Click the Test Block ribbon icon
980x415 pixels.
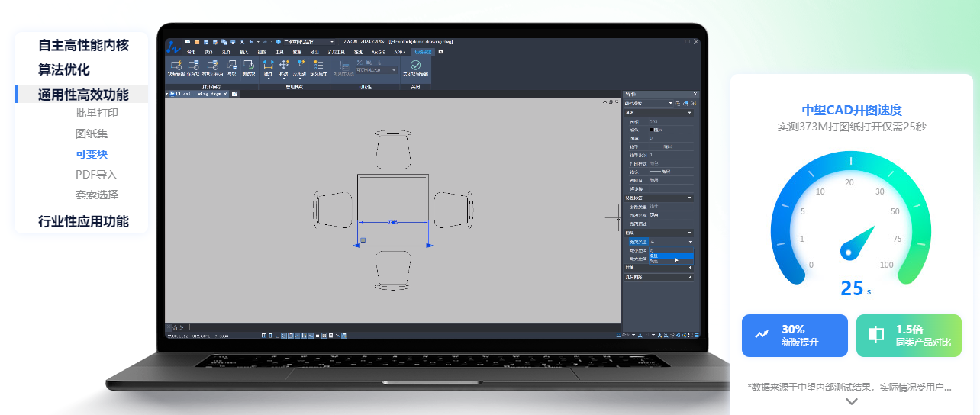pyautogui.click(x=249, y=68)
